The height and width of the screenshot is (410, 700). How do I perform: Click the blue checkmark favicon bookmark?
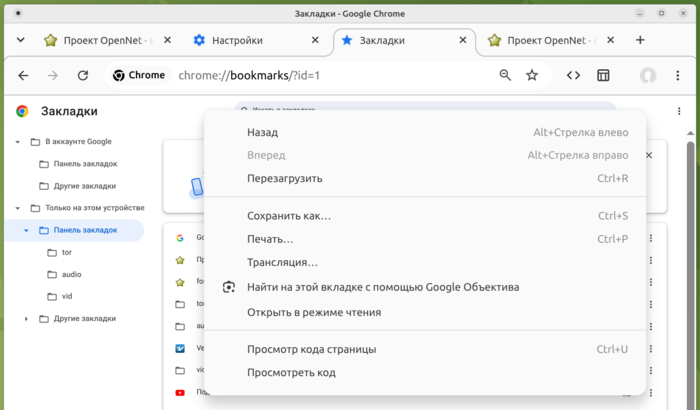(180, 348)
